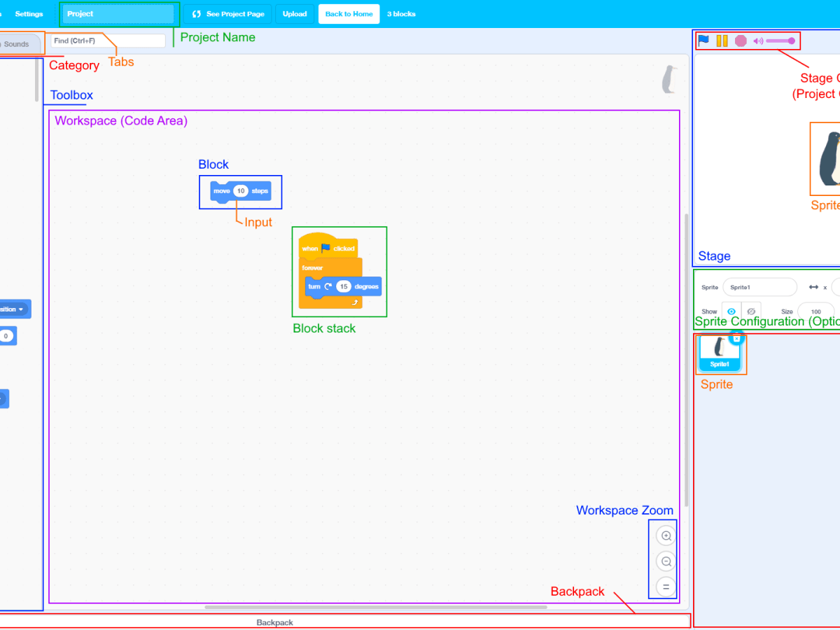Delete Sprite1 using its x badge

(x=736, y=338)
